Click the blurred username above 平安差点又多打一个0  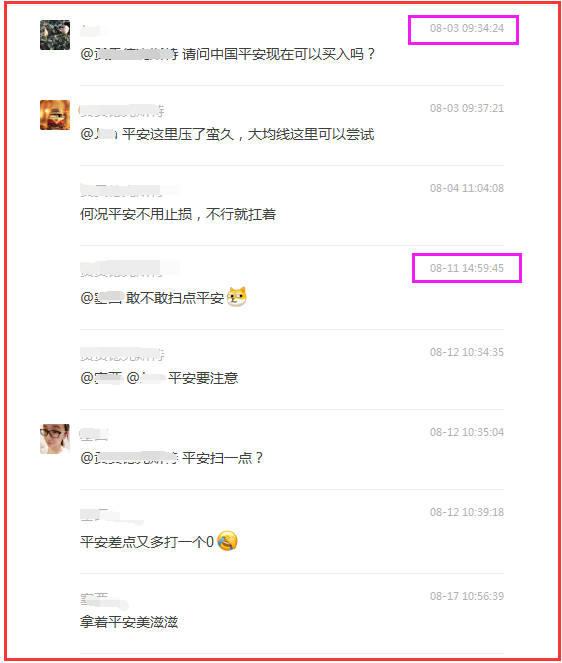click(112, 515)
